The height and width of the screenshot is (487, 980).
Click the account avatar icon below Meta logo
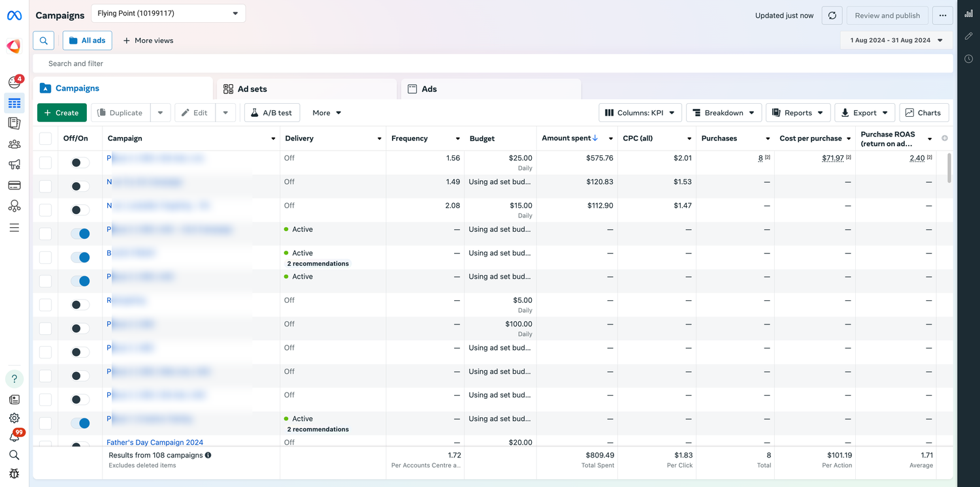14,46
